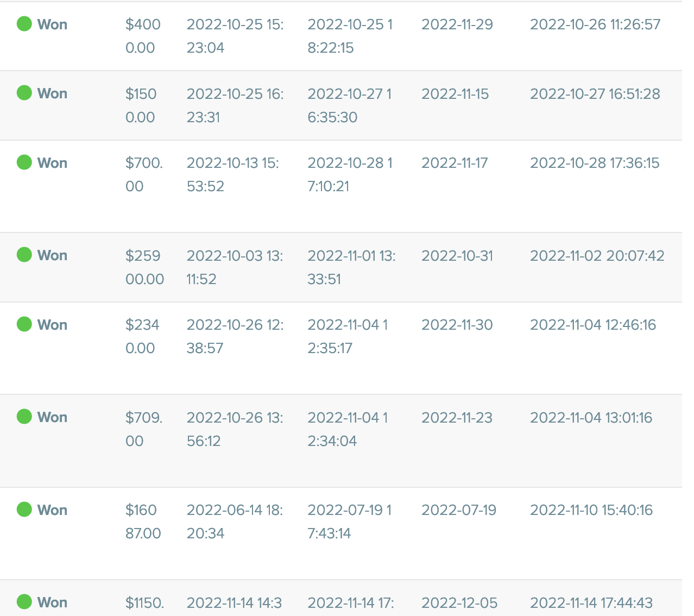Click the green status dot in the $709.00 row

click(x=24, y=417)
